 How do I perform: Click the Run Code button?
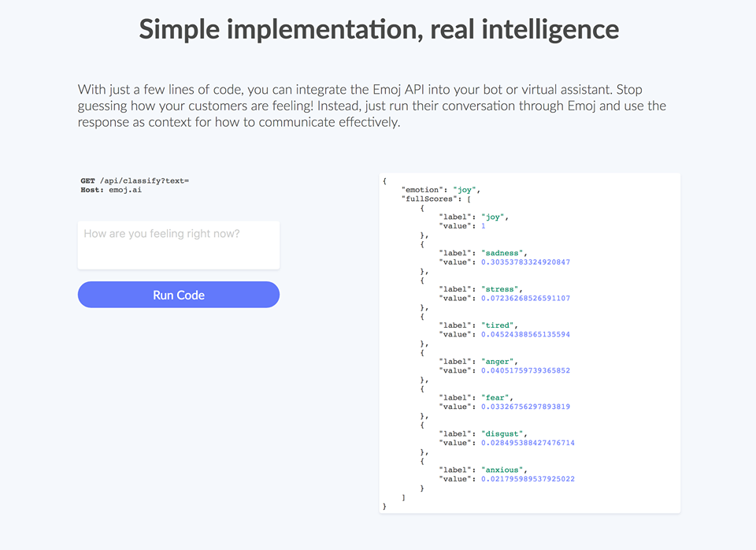pyautogui.click(x=179, y=295)
